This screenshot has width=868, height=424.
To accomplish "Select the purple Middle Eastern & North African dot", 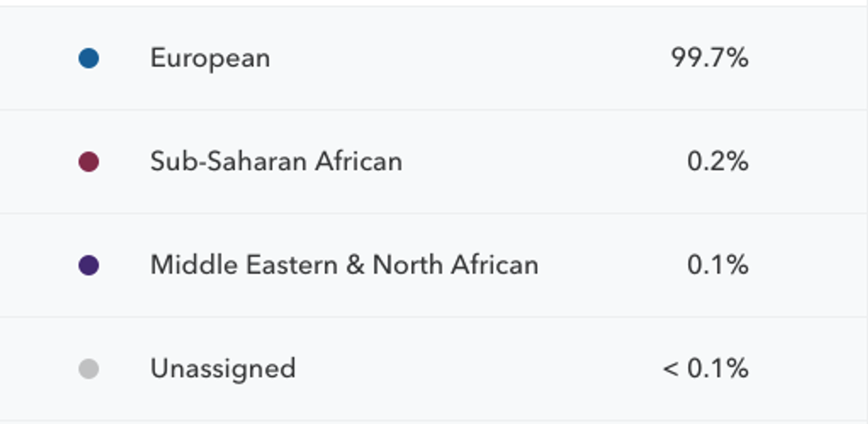I will pyautogui.click(x=89, y=266).
